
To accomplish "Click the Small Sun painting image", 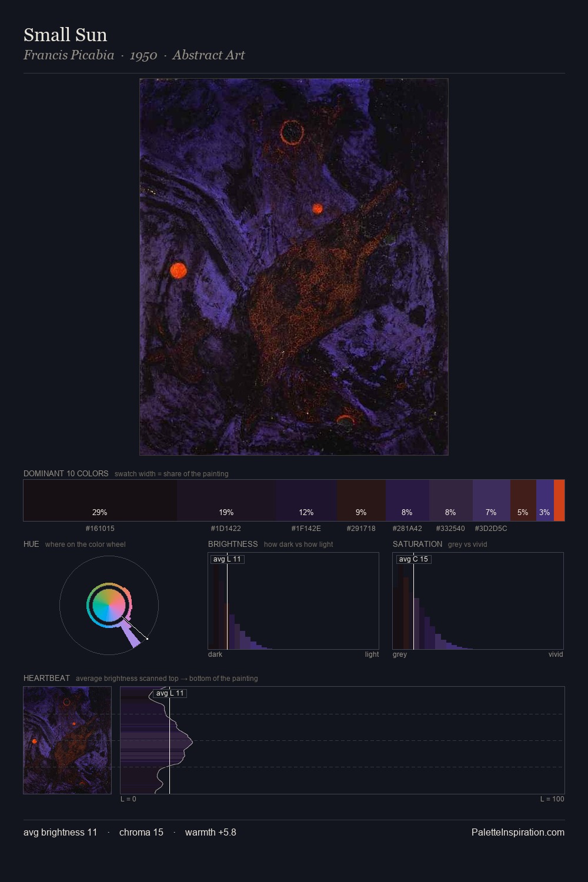I will 294,267.
